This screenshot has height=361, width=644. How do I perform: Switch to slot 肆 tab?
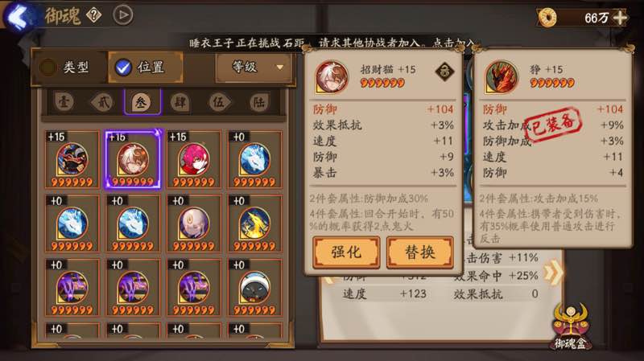pyautogui.click(x=180, y=102)
